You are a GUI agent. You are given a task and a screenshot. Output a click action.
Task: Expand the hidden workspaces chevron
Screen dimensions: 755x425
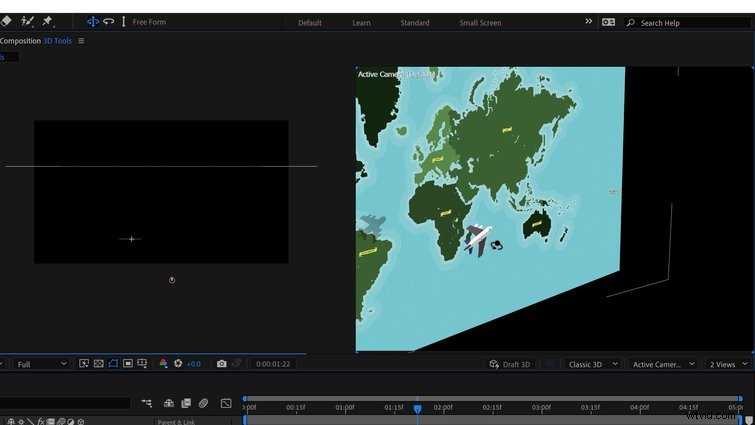[588, 21]
